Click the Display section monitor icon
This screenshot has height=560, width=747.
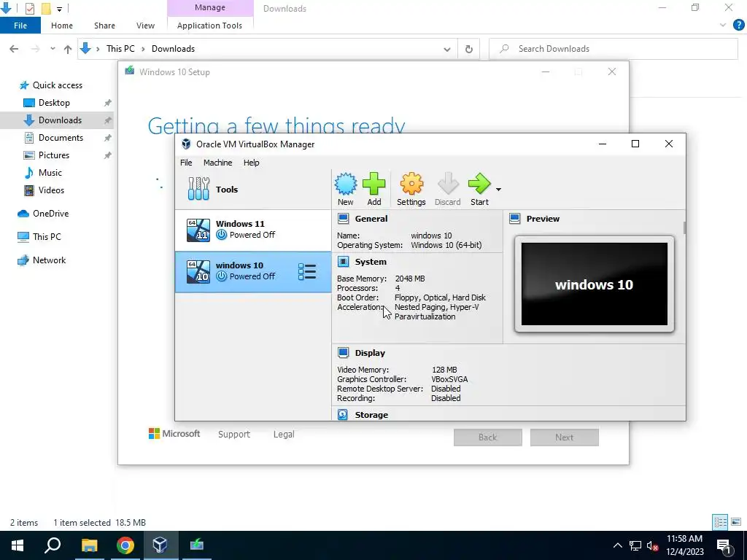tap(343, 353)
